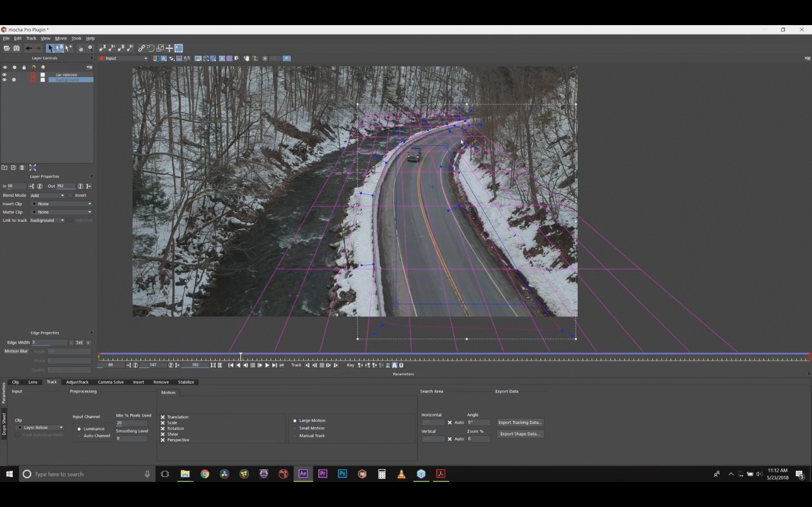Click the camera solve icon in toolbar
The height and width of the screenshot is (507, 812).
[110, 381]
